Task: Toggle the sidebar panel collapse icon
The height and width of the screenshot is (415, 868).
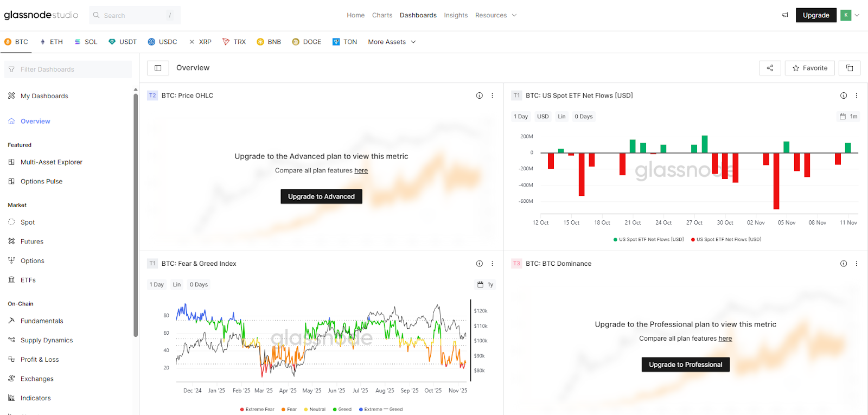Action: 158,68
